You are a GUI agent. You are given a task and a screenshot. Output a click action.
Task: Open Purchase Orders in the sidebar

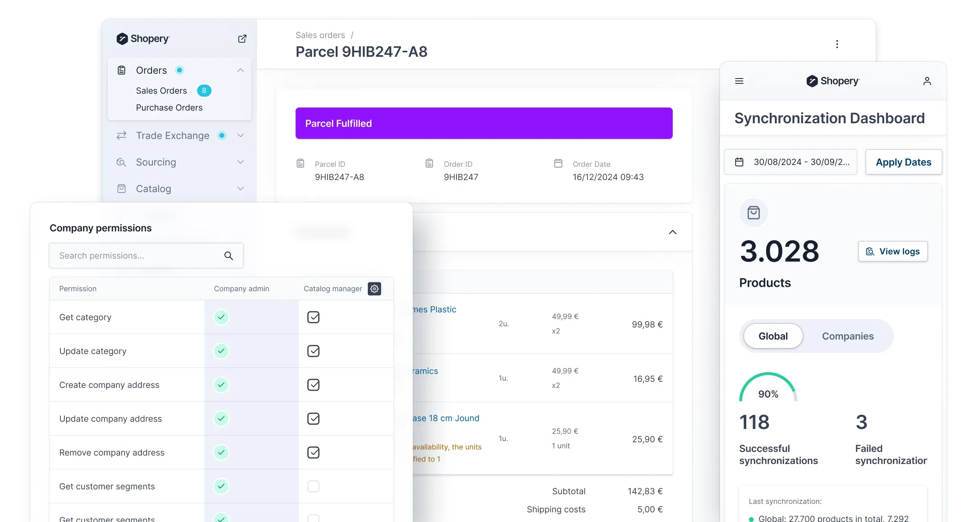point(169,108)
